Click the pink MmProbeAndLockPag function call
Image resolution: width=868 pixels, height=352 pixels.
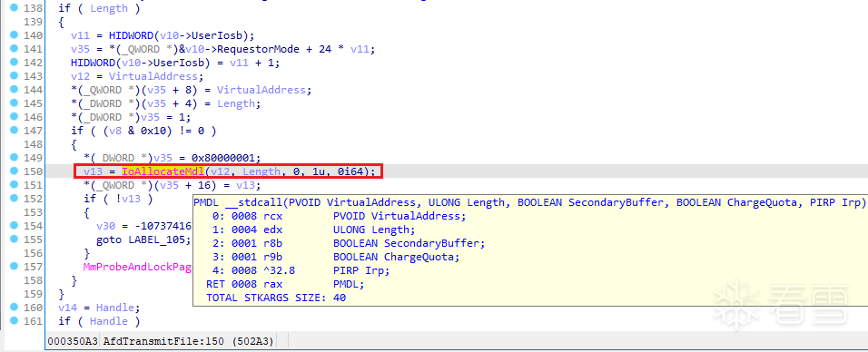tap(137, 267)
